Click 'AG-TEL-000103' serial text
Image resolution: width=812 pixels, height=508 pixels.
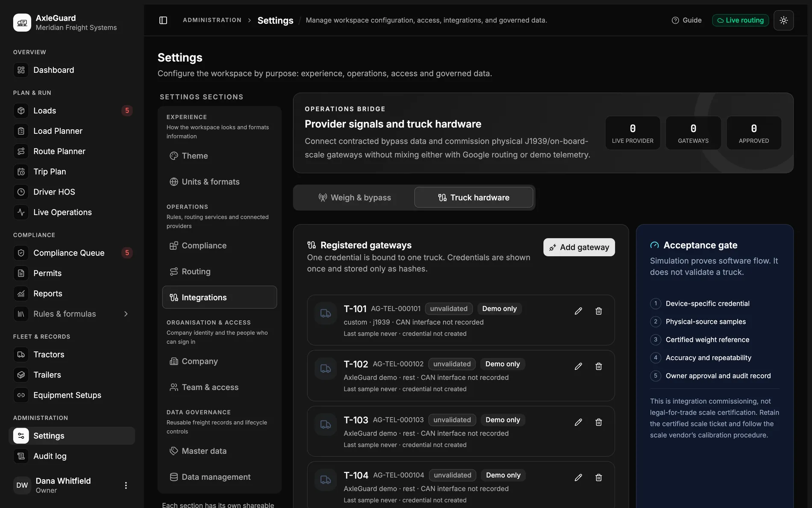click(x=398, y=420)
